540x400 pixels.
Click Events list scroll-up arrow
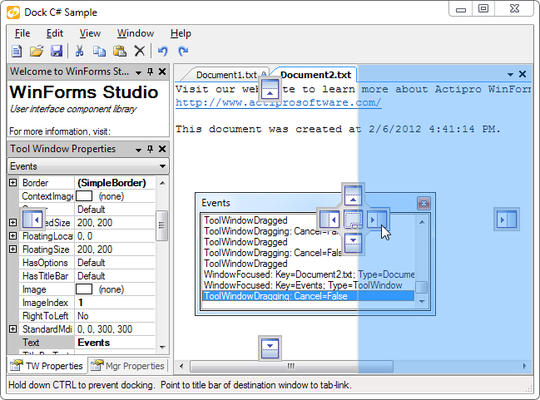(422, 222)
